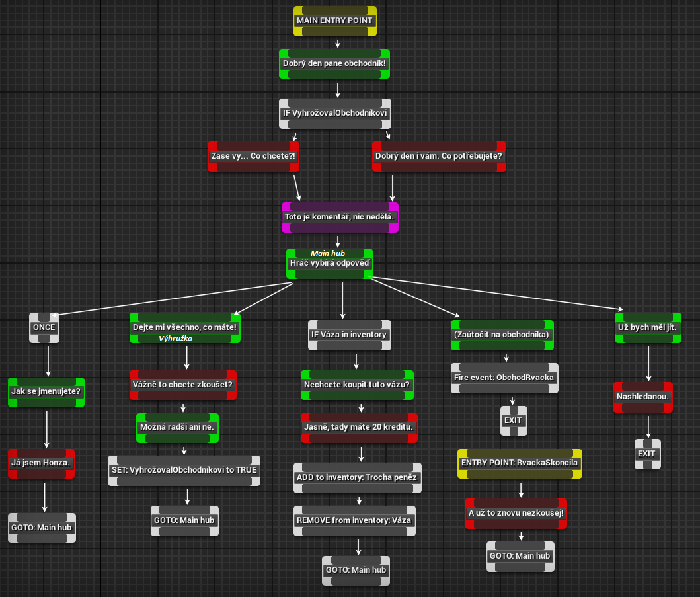This screenshot has width=700, height=597.
Task: Select the 'A už to znovu nezkoušej!' node
Action: 516,514
